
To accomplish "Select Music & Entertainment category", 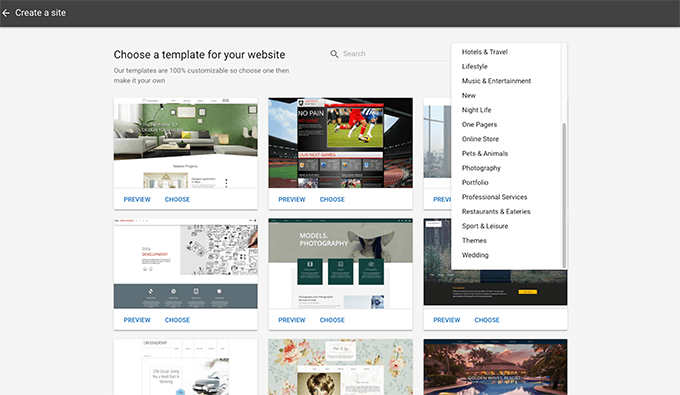I will click(x=496, y=81).
